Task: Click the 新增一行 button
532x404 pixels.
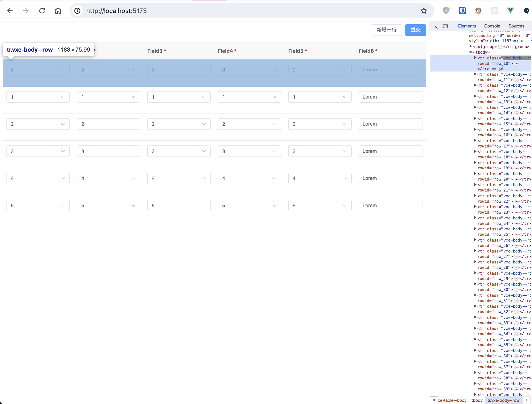Action: tap(386, 30)
